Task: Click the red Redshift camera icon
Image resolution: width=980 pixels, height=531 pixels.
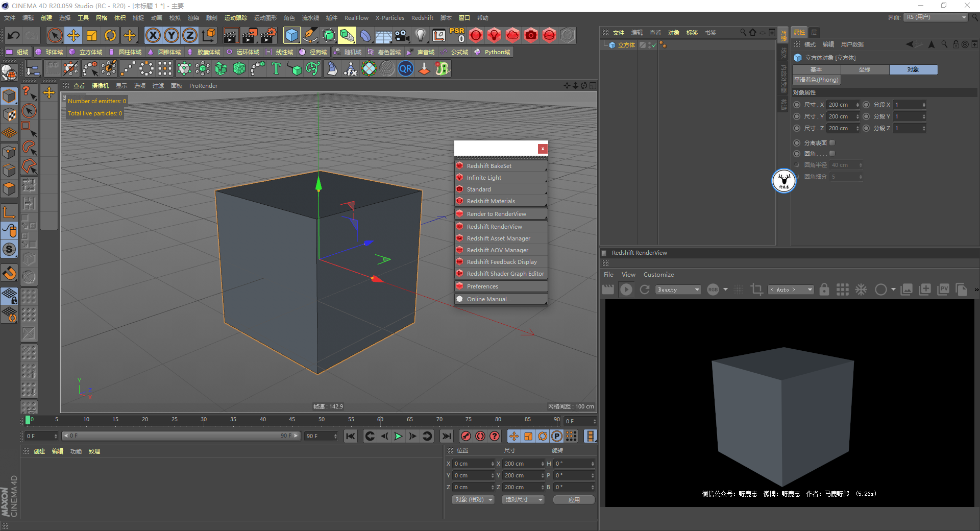Action: (x=531, y=35)
